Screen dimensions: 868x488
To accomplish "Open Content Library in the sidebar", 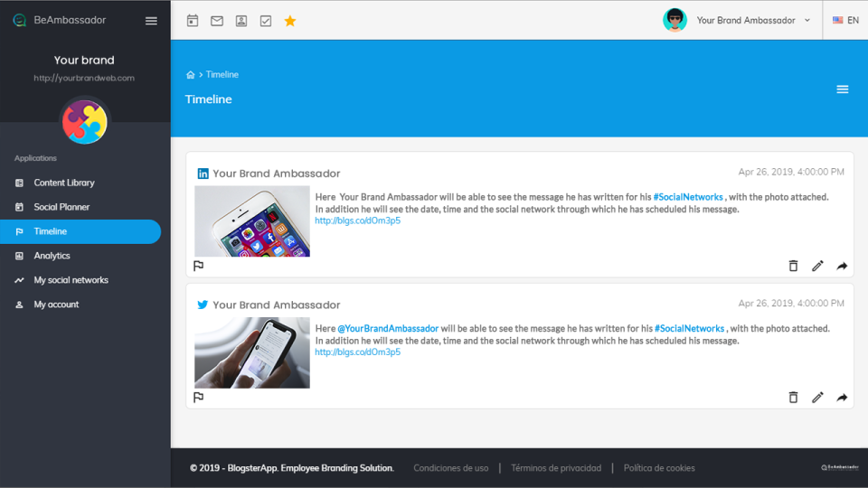I will [x=64, y=183].
